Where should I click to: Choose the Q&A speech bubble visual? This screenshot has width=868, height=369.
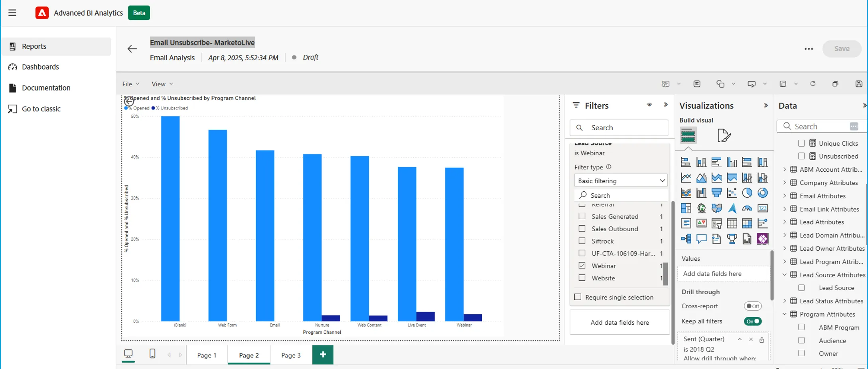pos(701,239)
